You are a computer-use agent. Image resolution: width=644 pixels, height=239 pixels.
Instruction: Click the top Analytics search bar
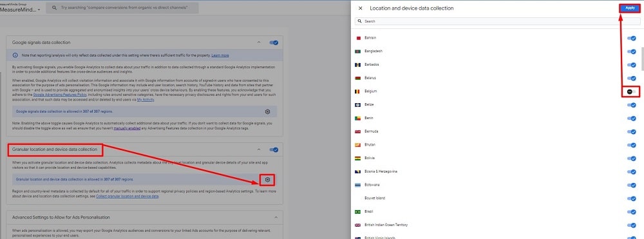point(122,8)
